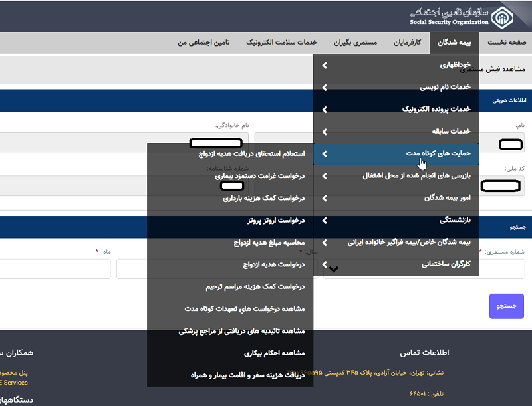532x406 pixels.
Task: Click the scroll-down chevron under the dropdown menu
Action: pos(334,269)
